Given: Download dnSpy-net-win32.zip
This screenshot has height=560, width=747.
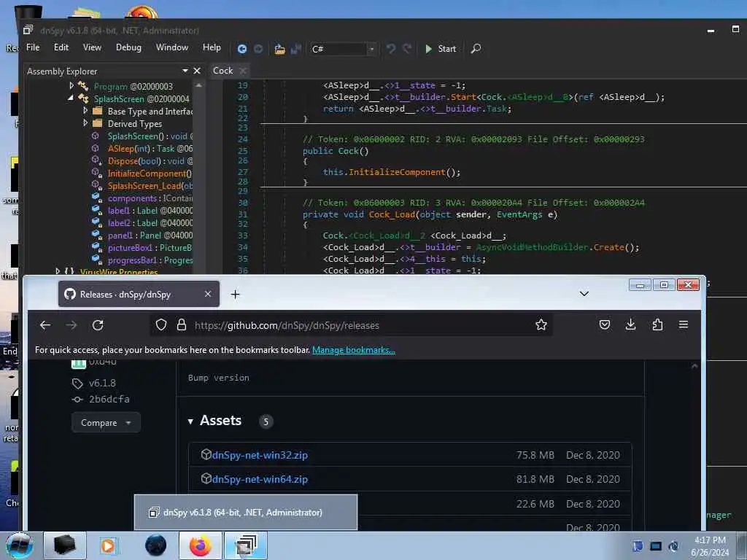Looking at the screenshot, I should (260, 455).
